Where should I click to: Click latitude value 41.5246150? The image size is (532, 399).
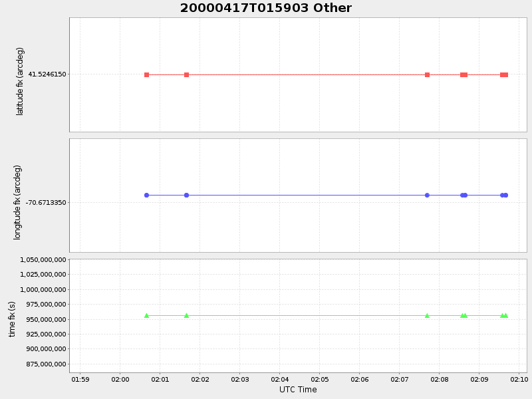[47, 74]
